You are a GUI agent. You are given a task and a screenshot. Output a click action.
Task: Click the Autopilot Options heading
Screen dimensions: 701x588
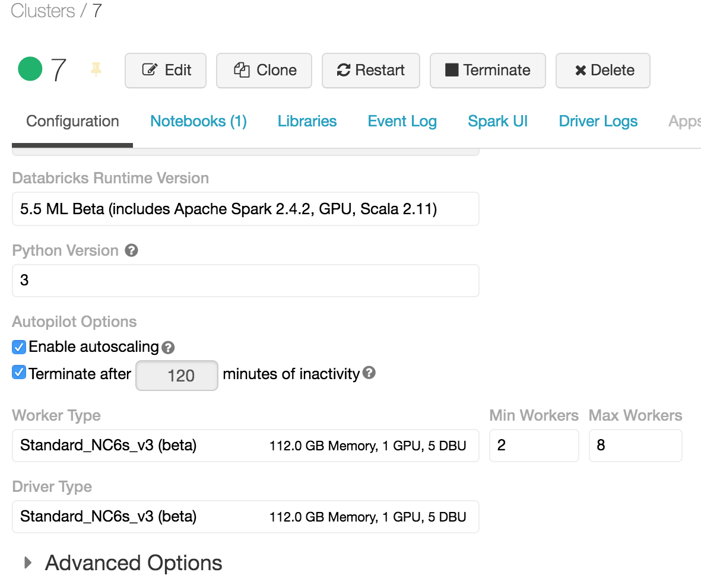click(x=74, y=322)
